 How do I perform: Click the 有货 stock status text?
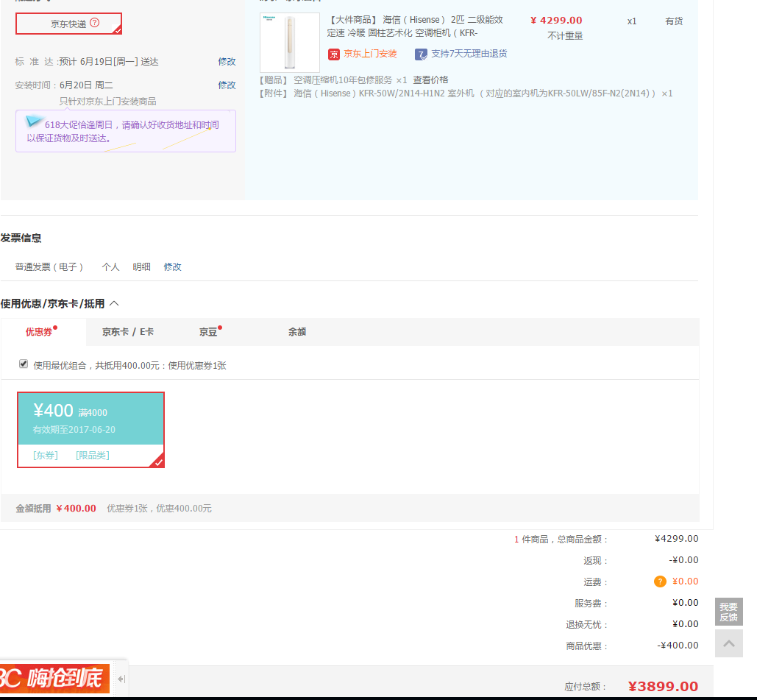pos(674,21)
